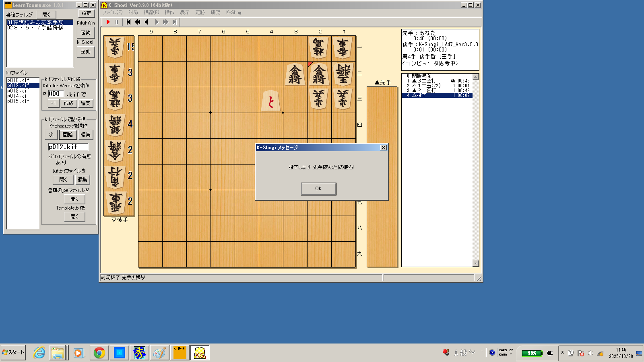The image size is (644, 362).
Task: Jump to the first move in toolbar
Action: click(128, 22)
